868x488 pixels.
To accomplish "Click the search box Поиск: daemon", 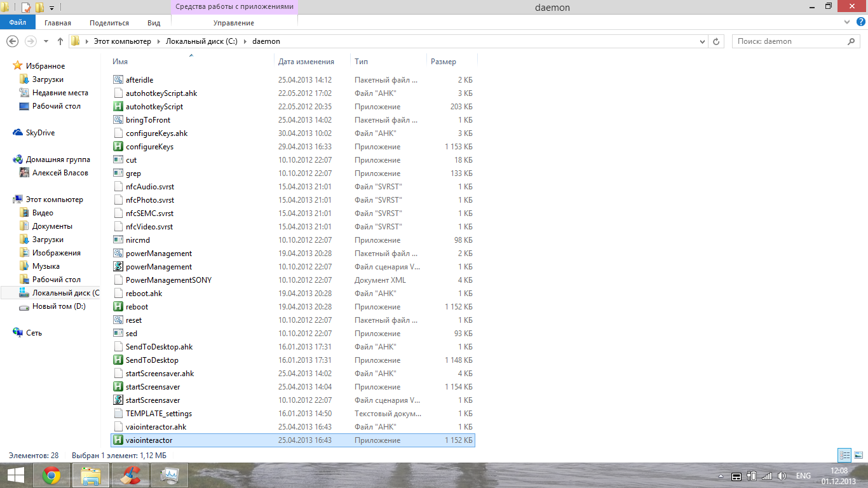I will coord(788,41).
